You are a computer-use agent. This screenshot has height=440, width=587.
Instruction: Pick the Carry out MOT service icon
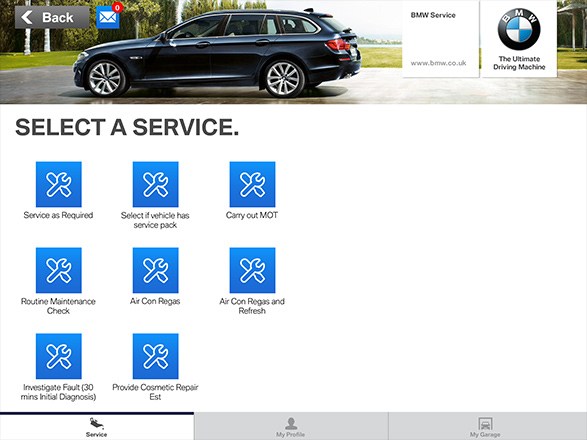[x=252, y=184]
